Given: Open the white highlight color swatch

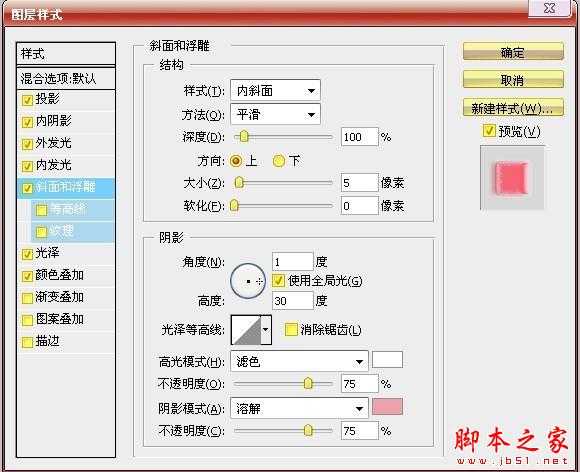Looking at the screenshot, I should coord(387,360).
